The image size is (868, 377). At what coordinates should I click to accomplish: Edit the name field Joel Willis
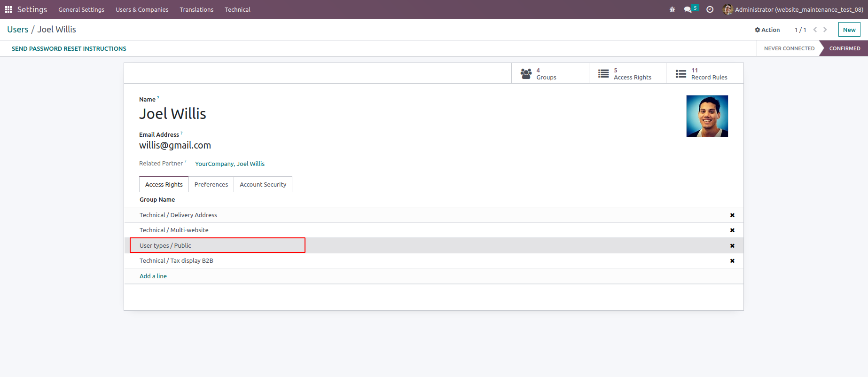tap(172, 114)
